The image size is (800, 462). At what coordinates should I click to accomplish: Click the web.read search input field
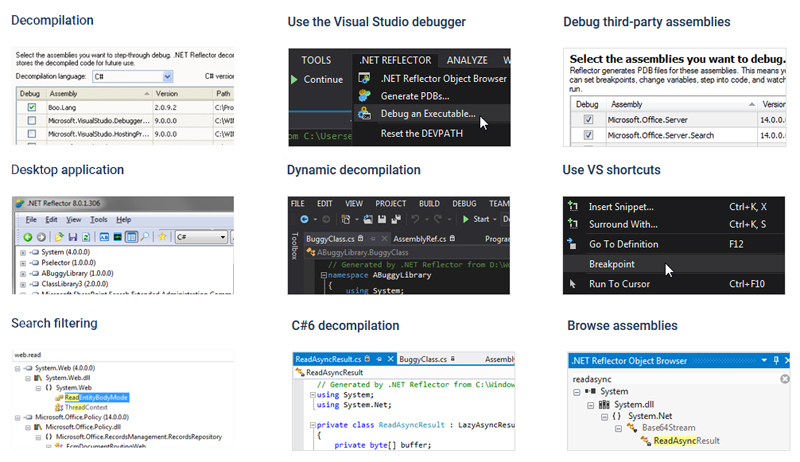click(x=122, y=355)
